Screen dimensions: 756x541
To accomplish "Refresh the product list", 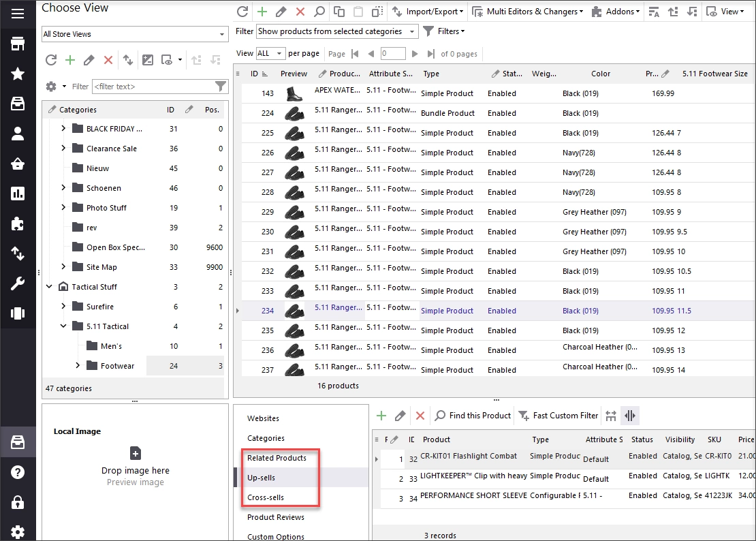I will (242, 12).
